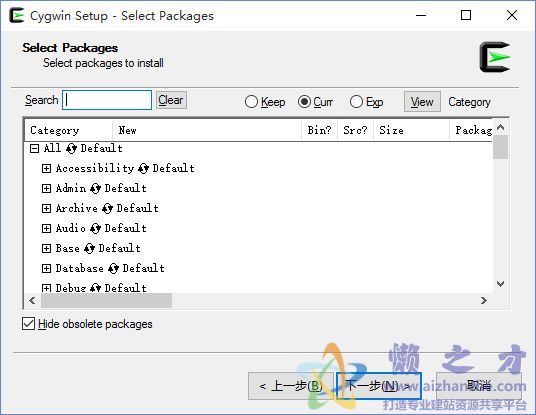Expand the Debug category

click(x=46, y=288)
